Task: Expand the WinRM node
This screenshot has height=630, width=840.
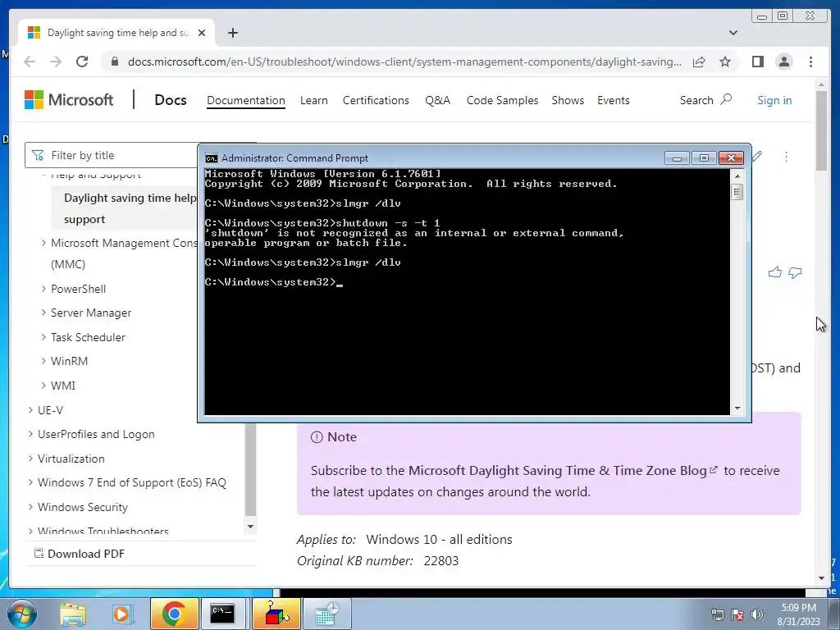Action: [43, 361]
